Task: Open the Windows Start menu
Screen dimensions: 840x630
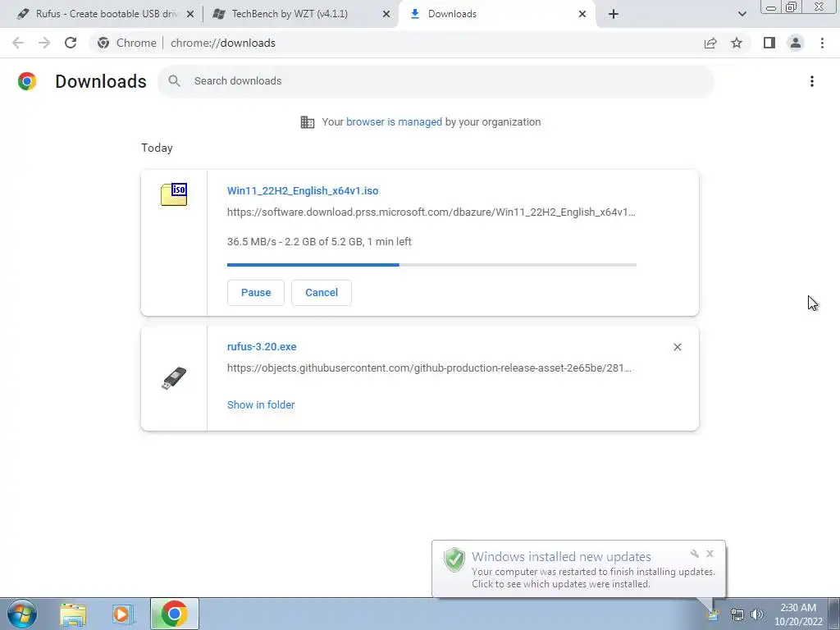Action: pyautogui.click(x=22, y=614)
